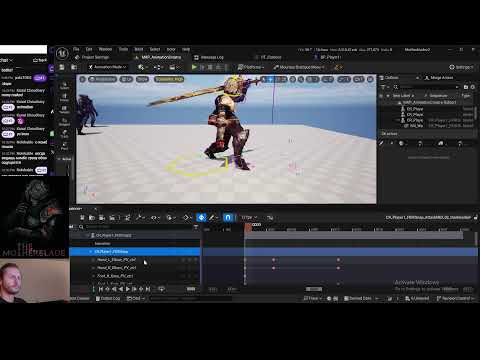Open the Tools menu
The width and height of the screenshot is (480, 360).
point(123,49)
